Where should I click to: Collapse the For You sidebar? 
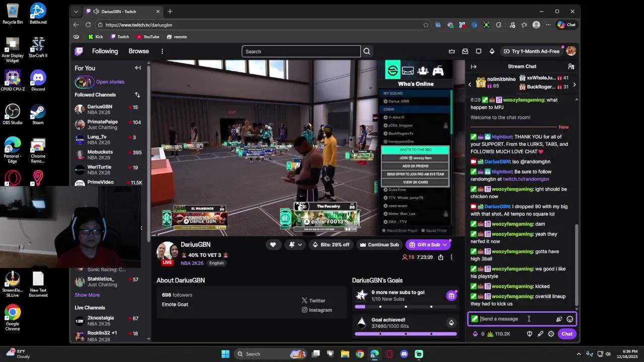(138, 68)
